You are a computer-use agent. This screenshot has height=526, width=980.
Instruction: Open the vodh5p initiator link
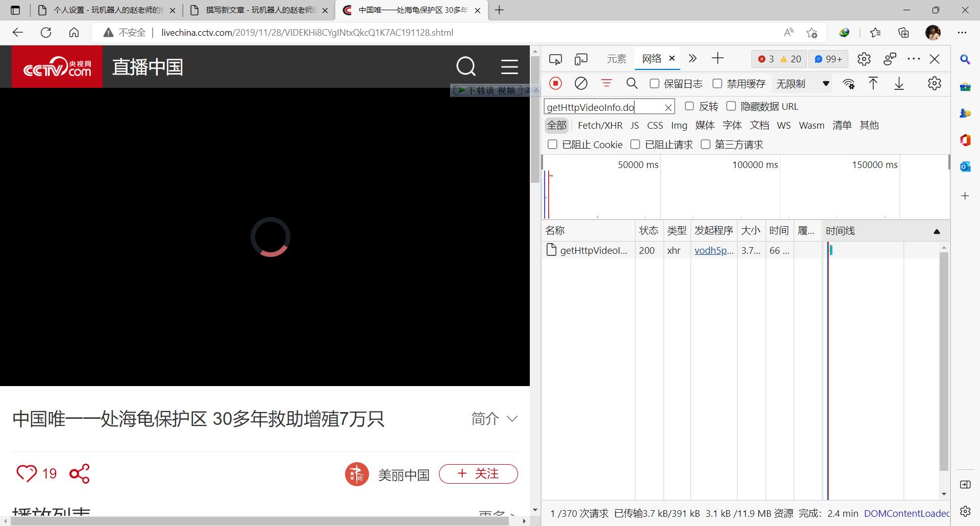coord(714,250)
